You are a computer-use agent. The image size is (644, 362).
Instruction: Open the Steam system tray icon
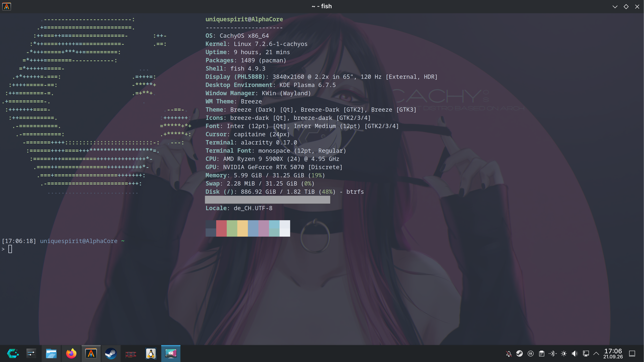(x=520, y=353)
